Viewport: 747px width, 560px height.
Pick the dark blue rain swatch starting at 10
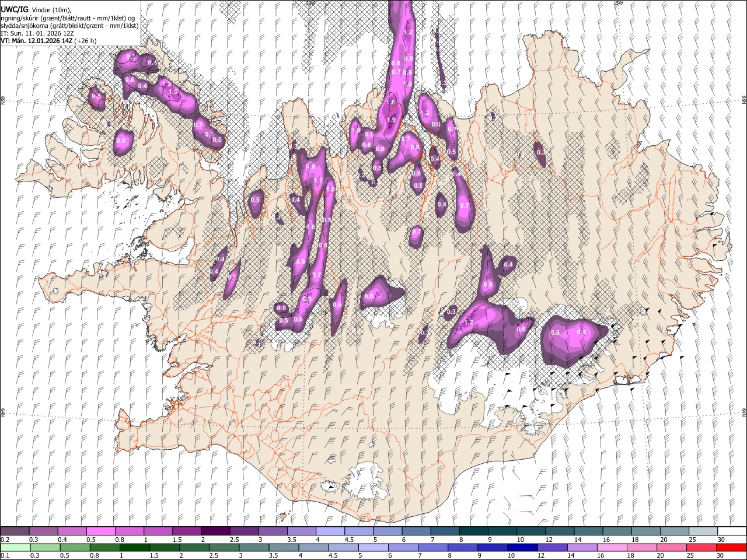coord(522,548)
